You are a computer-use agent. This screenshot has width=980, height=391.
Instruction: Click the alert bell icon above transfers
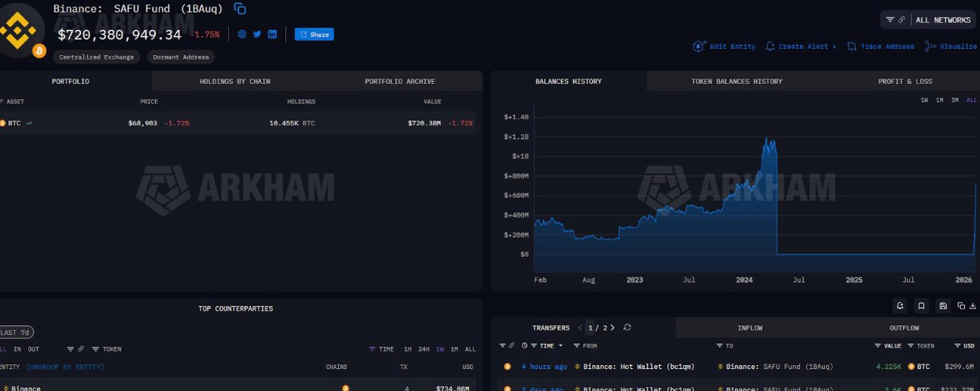coord(901,305)
